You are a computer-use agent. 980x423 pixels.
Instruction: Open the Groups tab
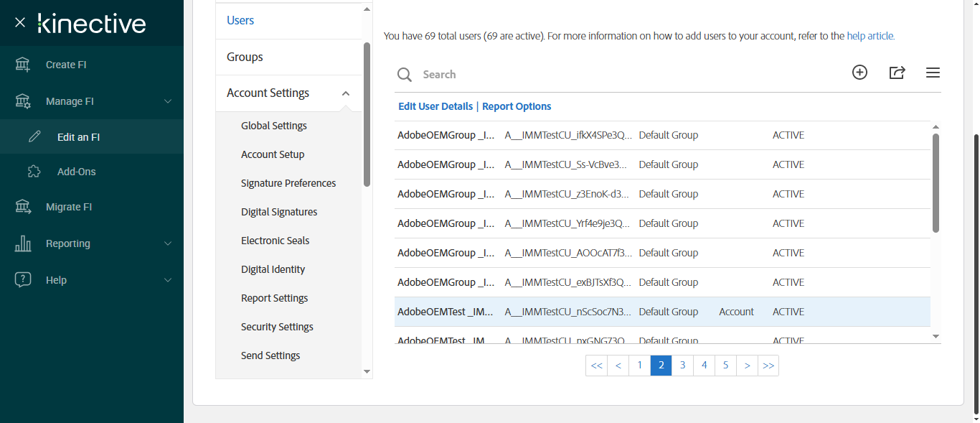(x=245, y=57)
